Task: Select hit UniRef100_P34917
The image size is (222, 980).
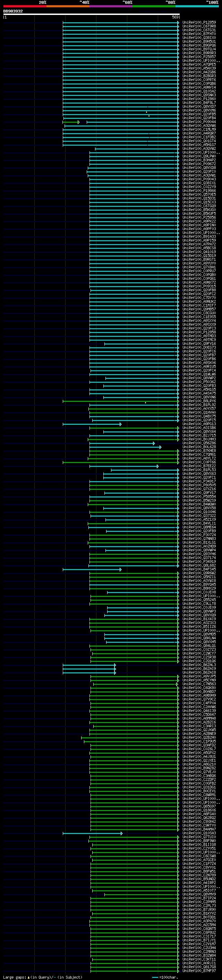Action: (199, 481)
